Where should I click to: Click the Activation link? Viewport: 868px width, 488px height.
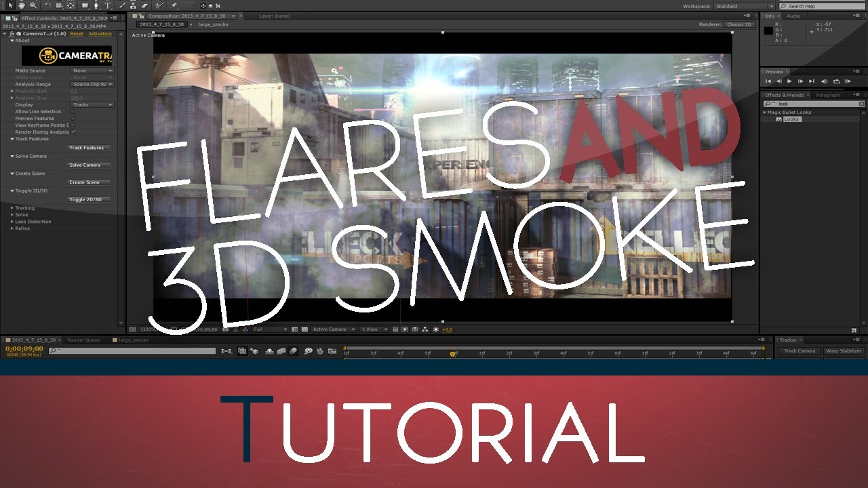click(100, 33)
